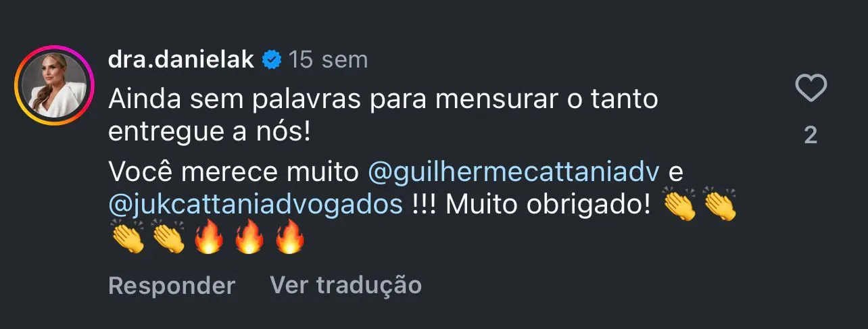Open dra.danielak's story from profile picture

click(53, 85)
